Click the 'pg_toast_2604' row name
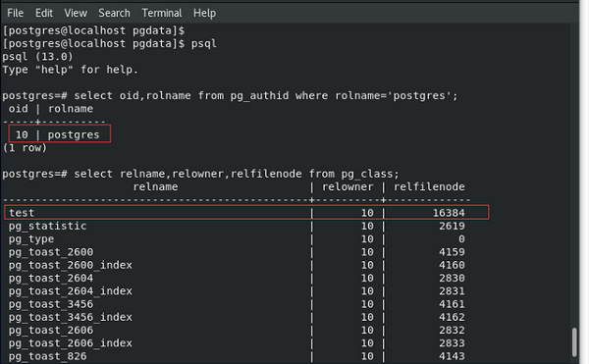This screenshot has height=364, width=589. (51, 278)
